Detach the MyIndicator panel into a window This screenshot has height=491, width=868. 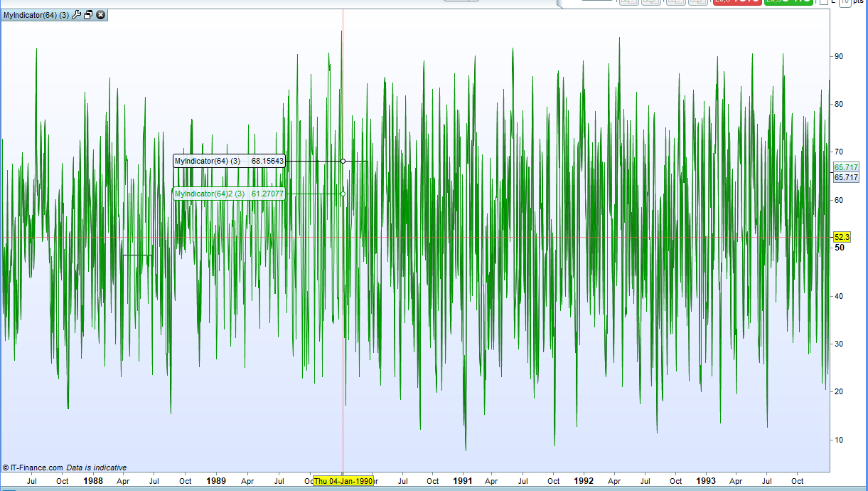point(88,15)
